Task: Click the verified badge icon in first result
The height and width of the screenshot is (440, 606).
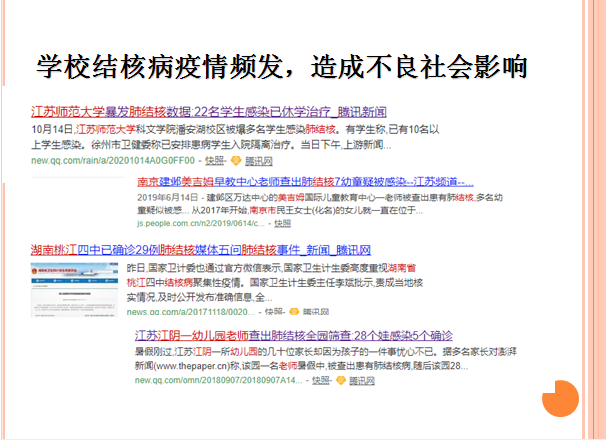Action: (236, 160)
